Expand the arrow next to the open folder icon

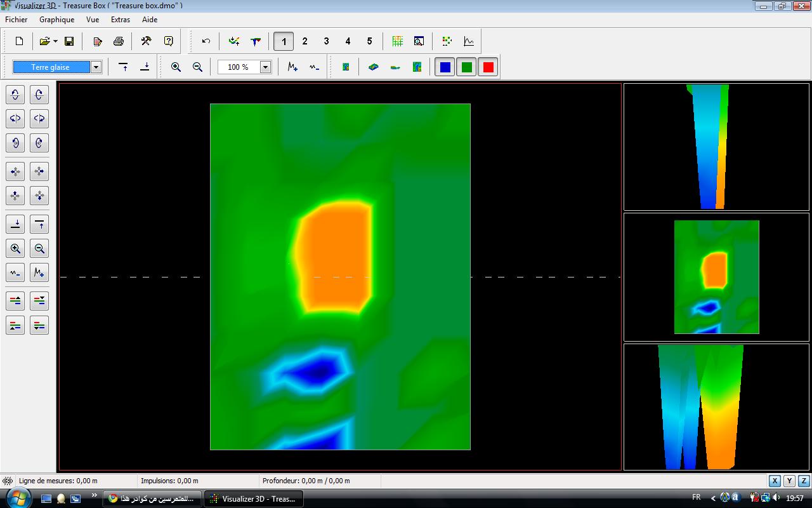[x=56, y=41]
